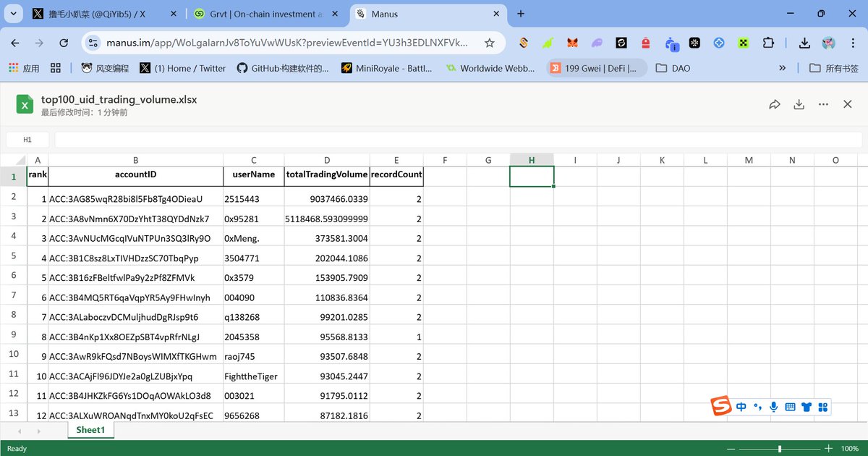868x456 pixels.
Task: Open the red backpack wallet extension
Action: pyautogui.click(x=646, y=43)
